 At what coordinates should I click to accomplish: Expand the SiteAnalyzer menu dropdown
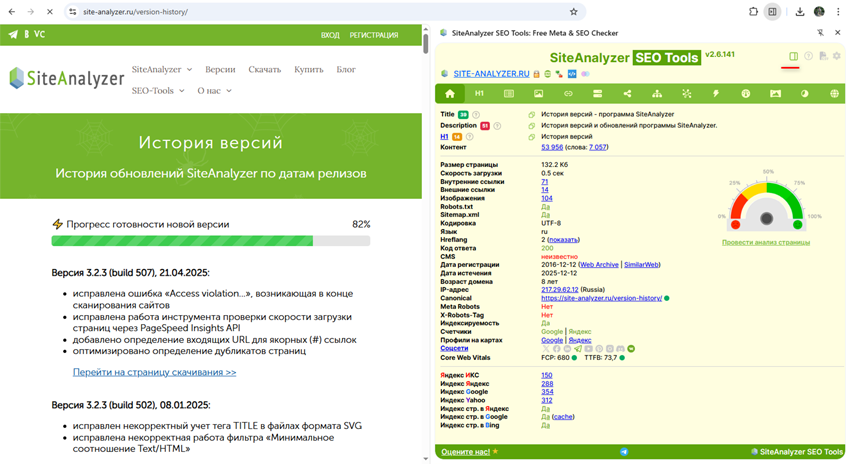click(162, 69)
